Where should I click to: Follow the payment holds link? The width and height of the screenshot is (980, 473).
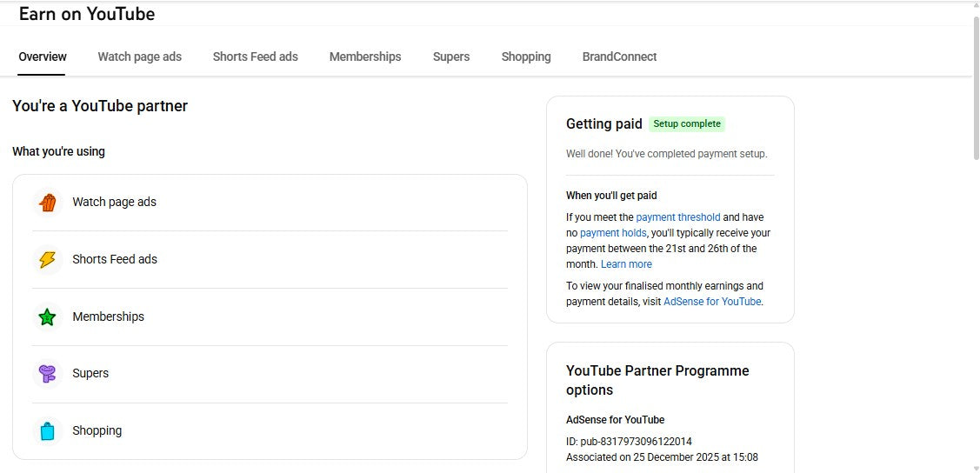pos(613,233)
